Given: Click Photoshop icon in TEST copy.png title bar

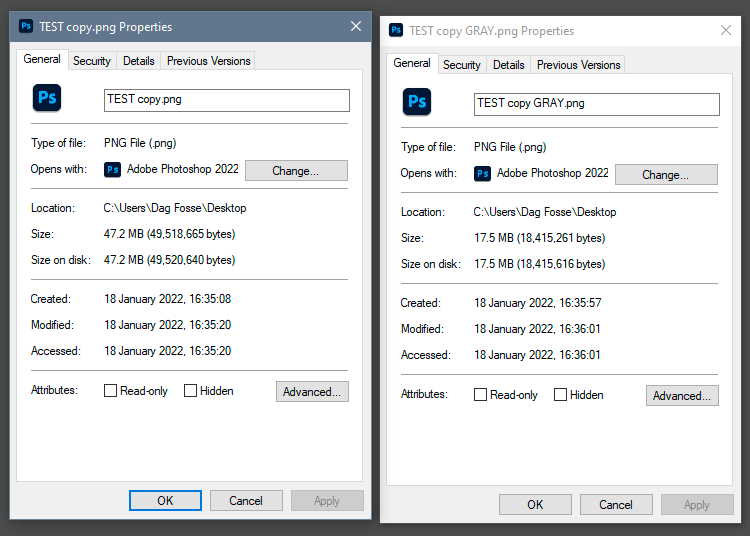Looking at the screenshot, I should click(26, 27).
